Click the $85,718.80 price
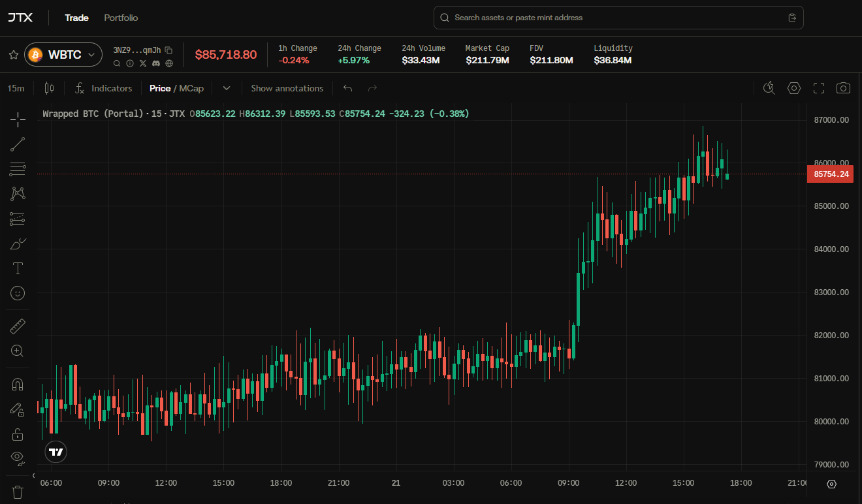The image size is (862, 504). point(226,55)
